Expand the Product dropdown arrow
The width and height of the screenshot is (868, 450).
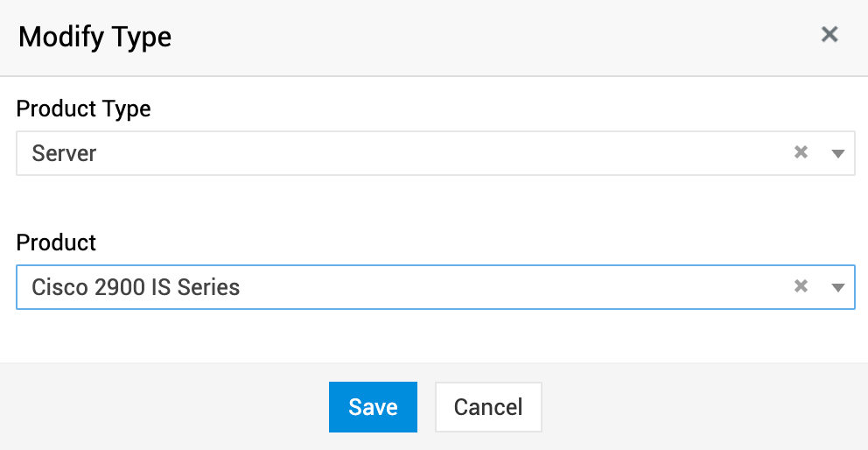point(837,286)
